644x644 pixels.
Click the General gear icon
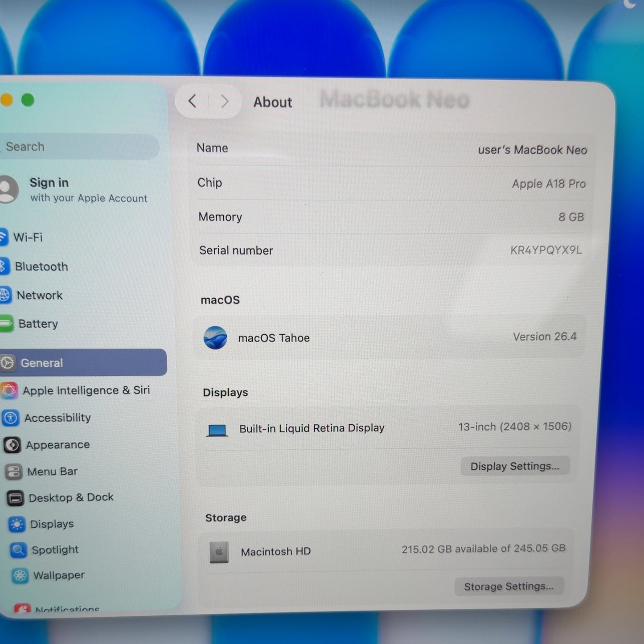[x=8, y=363]
